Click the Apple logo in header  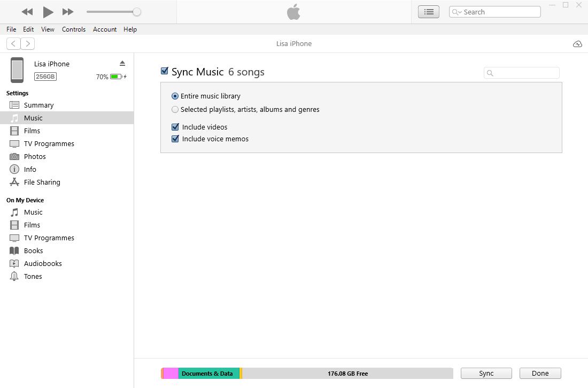click(x=293, y=12)
